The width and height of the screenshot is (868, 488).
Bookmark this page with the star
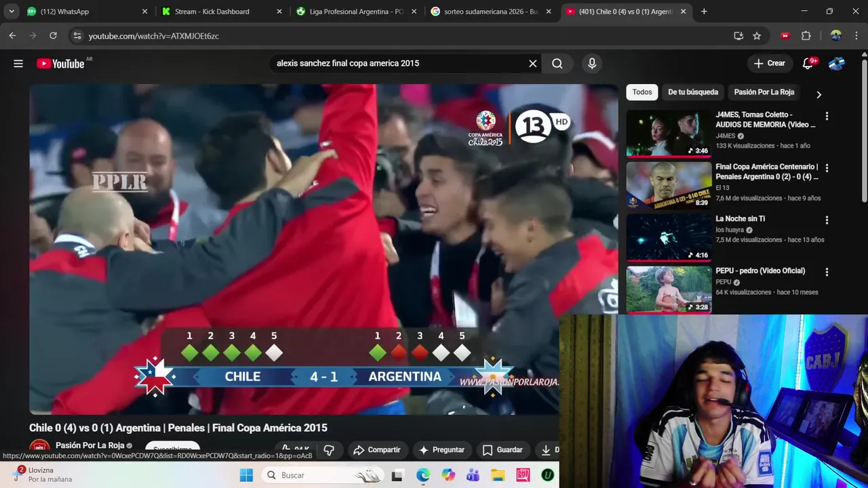(757, 36)
